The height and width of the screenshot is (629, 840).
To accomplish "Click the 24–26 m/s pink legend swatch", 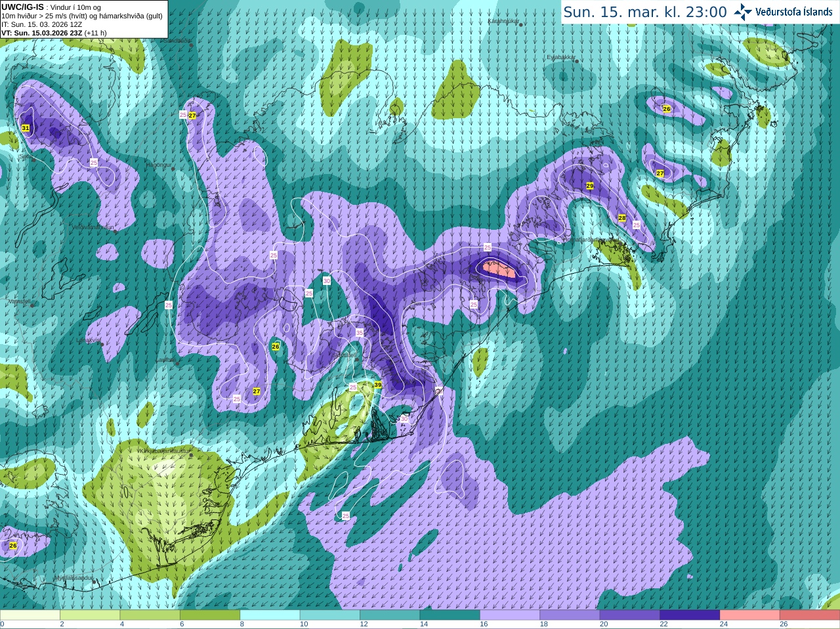I will (x=749, y=615).
